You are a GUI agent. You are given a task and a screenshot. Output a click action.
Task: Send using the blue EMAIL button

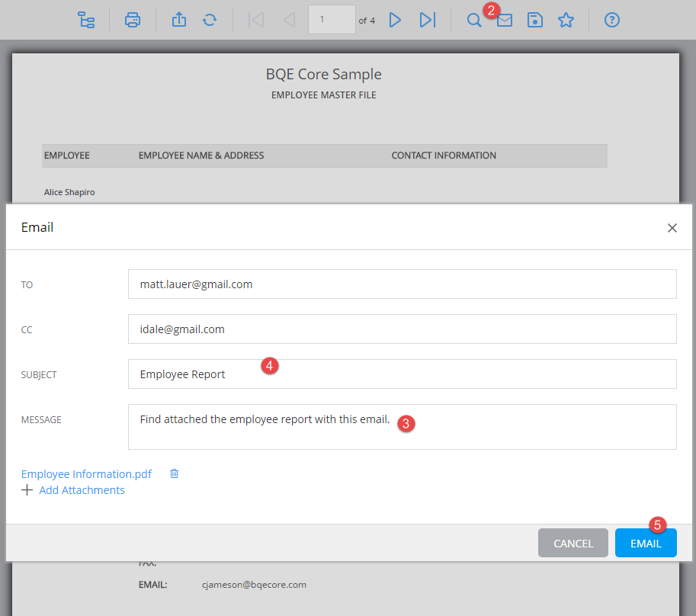pyautogui.click(x=646, y=543)
